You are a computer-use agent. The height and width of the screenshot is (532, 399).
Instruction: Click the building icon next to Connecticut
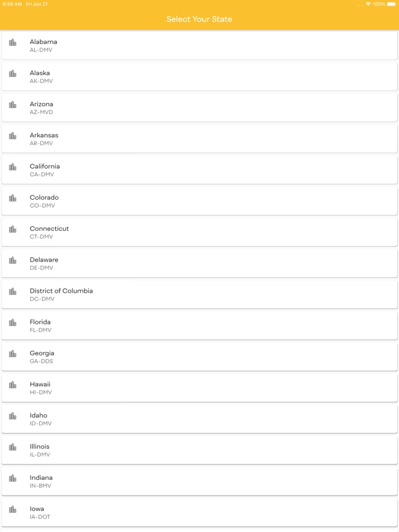pyautogui.click(x=12, y=229)
